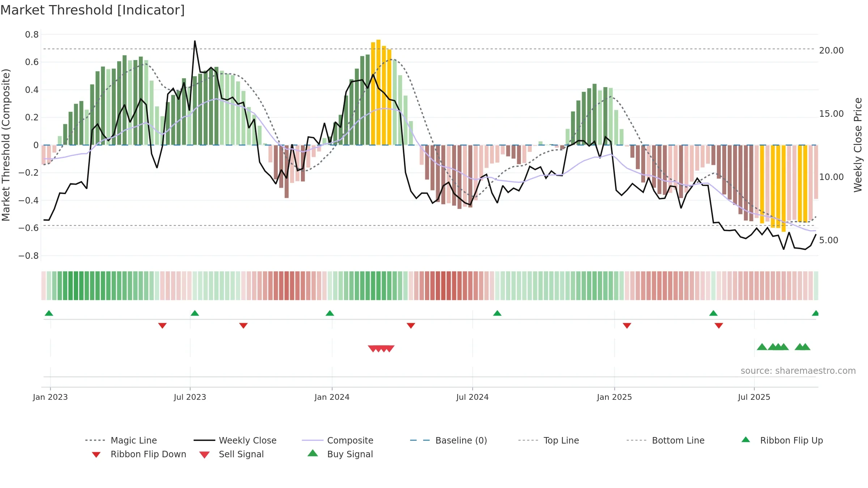Click the Jul 2024 axis label
The width and height of the screenshot is (868, 488).
tap(472, 397)
